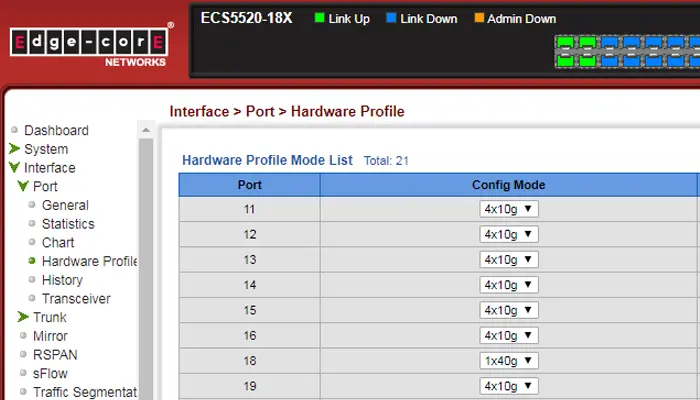Open the 1x40g dropdown for port 18
This screenshot has width=700, height=400.
[x=509, y=361]
